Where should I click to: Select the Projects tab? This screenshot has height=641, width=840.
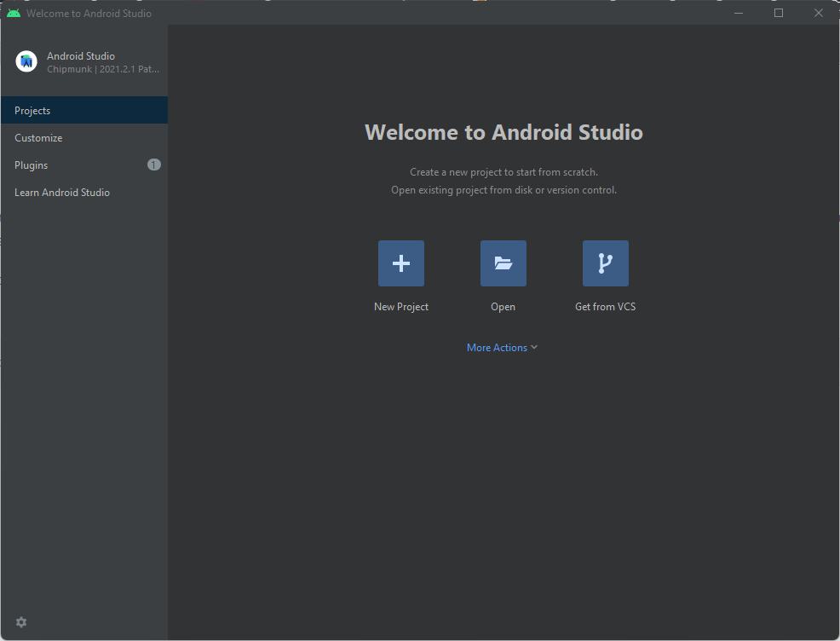[84, 111]
